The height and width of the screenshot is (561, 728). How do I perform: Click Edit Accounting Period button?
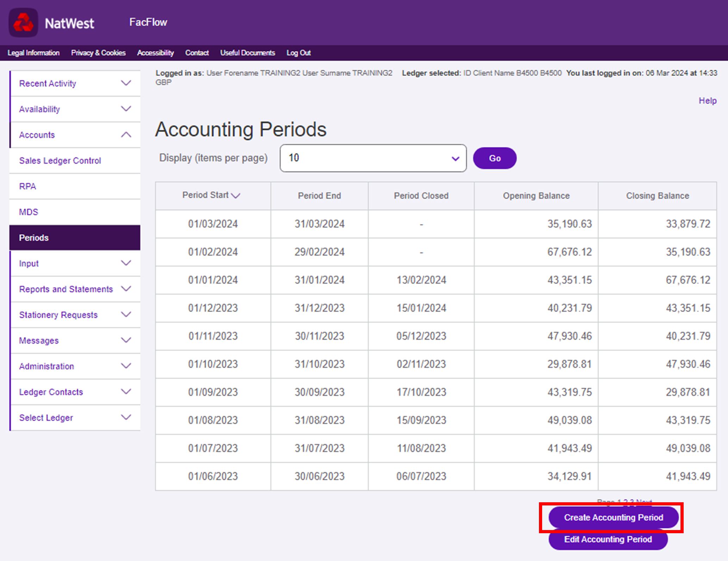pos(608,540)
